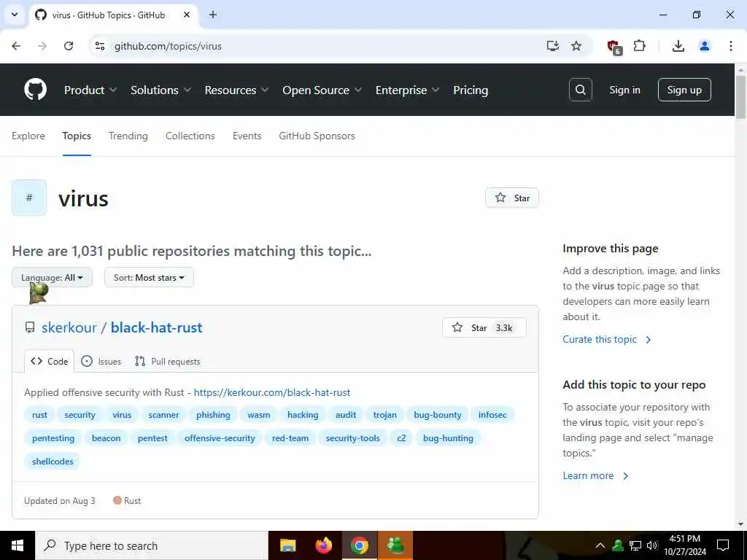
Task: Switch to the Explore tab
Action: [28, 136]
